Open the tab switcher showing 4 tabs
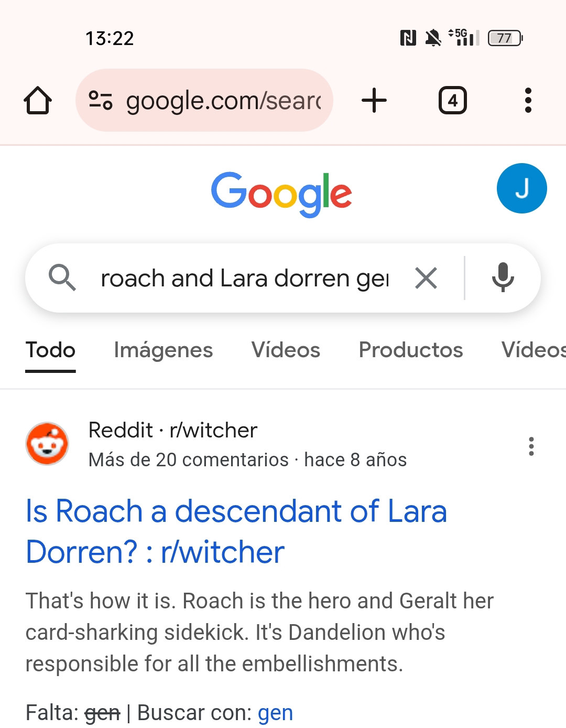This screenshot has width=566, height=728. (x=452, y=100)
